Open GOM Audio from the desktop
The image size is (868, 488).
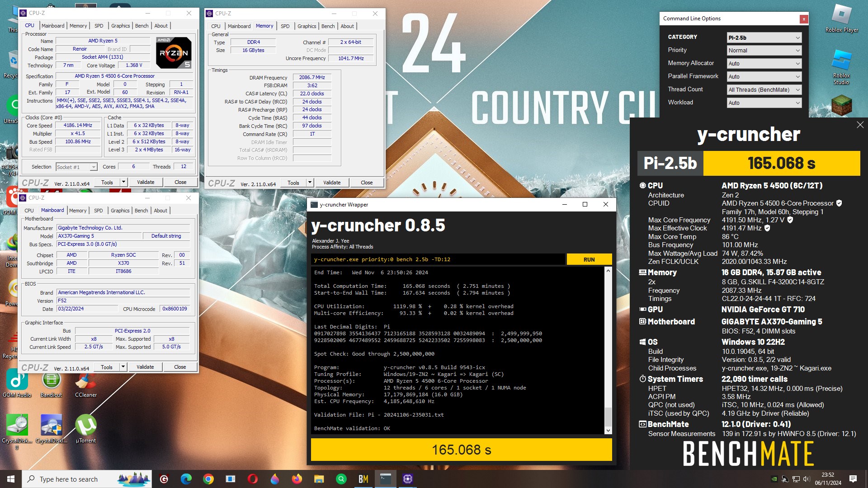(x=17, y=383)
